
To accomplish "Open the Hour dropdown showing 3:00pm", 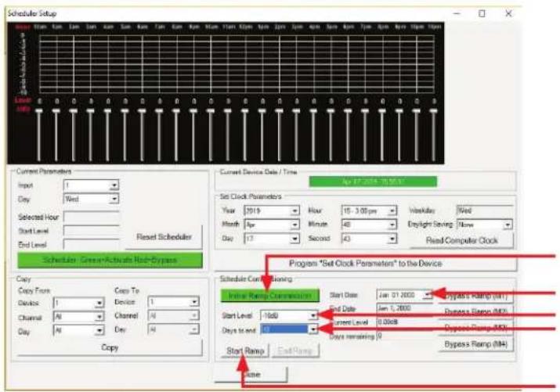I will point(369,210).
